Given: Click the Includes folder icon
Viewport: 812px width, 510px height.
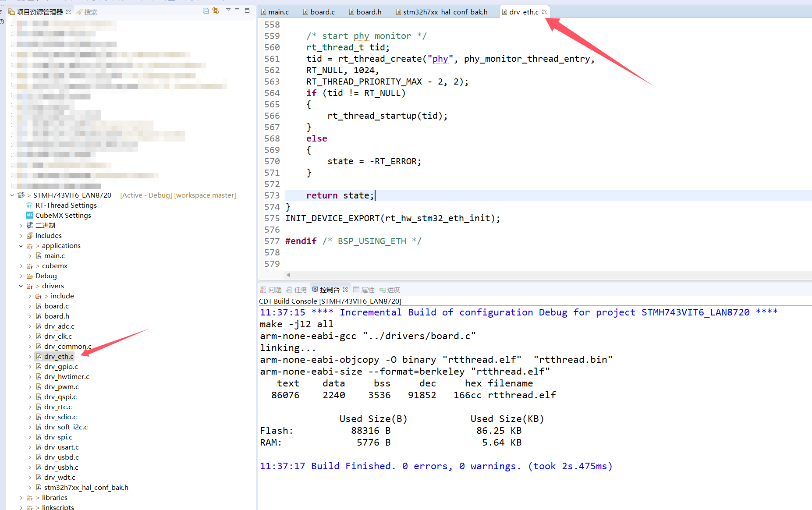Looking at the screenshot, I should pyautogui.click(x=30, y=235).
